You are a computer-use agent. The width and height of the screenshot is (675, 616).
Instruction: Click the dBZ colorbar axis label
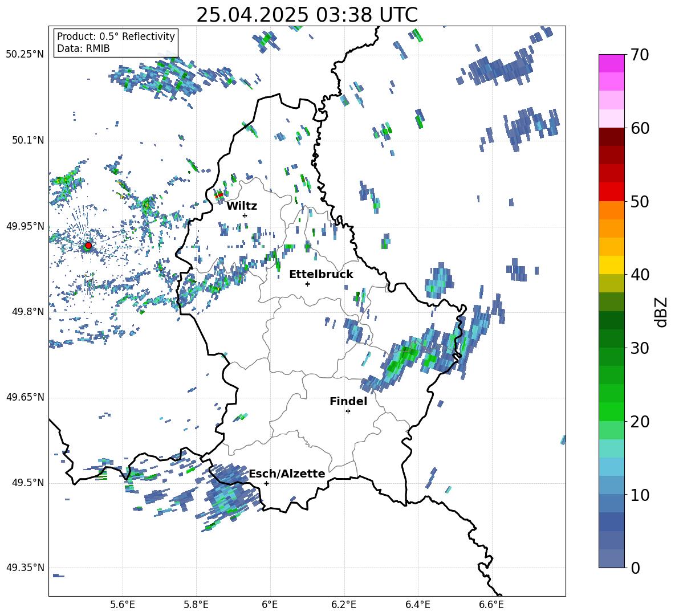click(x=661, y=312)
